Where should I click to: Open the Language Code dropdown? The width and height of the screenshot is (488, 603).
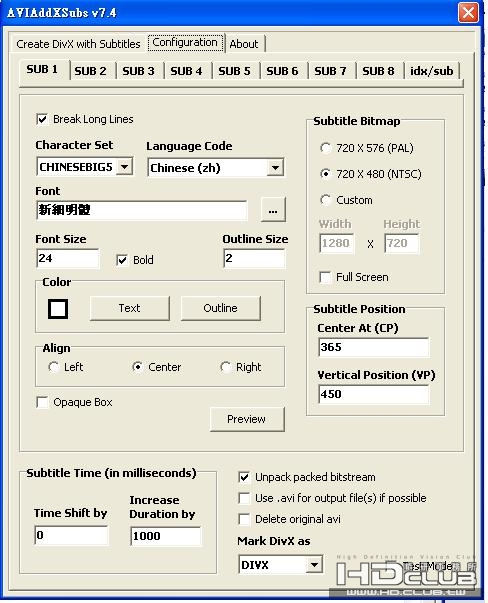275,168
